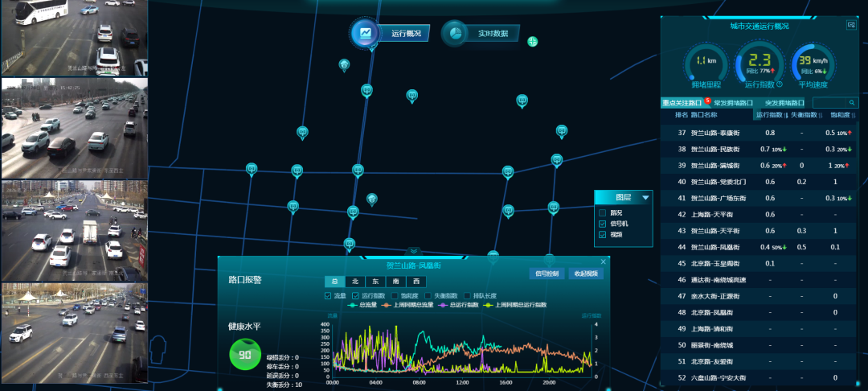Open the top camera feed showing the white bus

[x=74, y=37]
